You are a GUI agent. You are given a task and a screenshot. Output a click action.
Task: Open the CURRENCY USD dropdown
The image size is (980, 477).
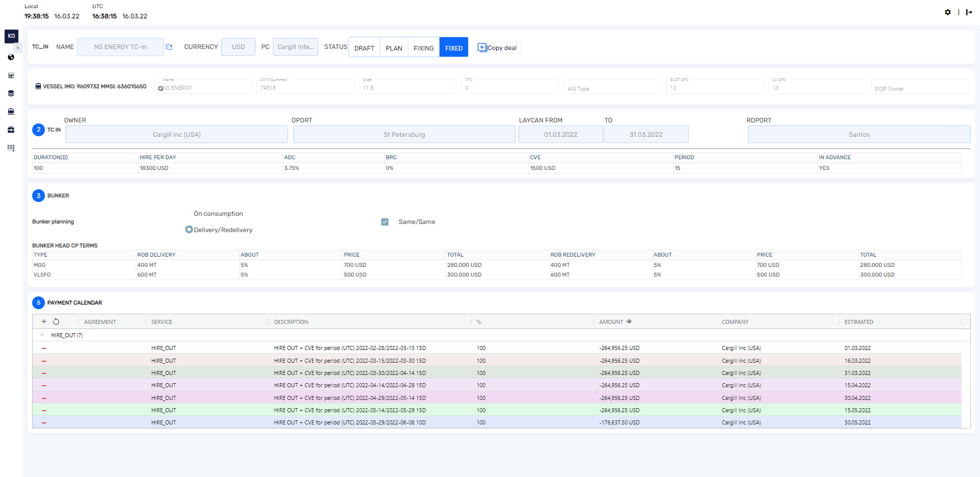[238, 47]
